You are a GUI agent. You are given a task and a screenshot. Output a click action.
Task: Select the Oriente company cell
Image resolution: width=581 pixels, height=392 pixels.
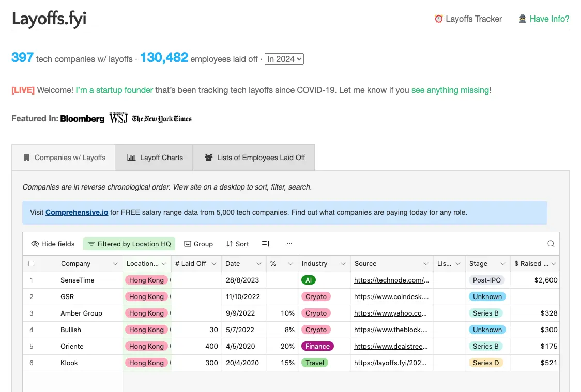coord(72,346)
